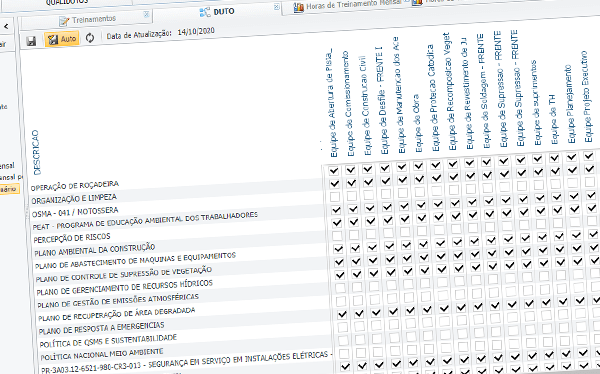Toggle the Auto mode button
This screenshot has height=374, width=600.
62,39
